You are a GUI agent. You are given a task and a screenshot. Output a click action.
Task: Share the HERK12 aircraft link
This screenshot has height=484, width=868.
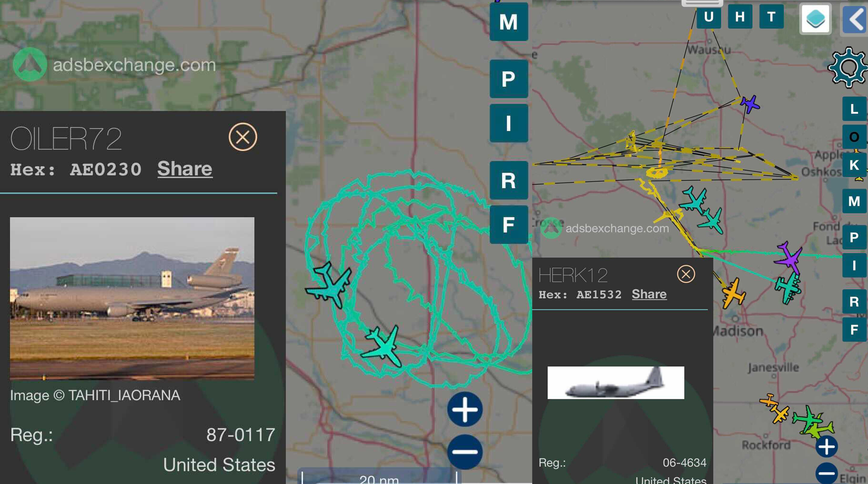tap(649, 294)
